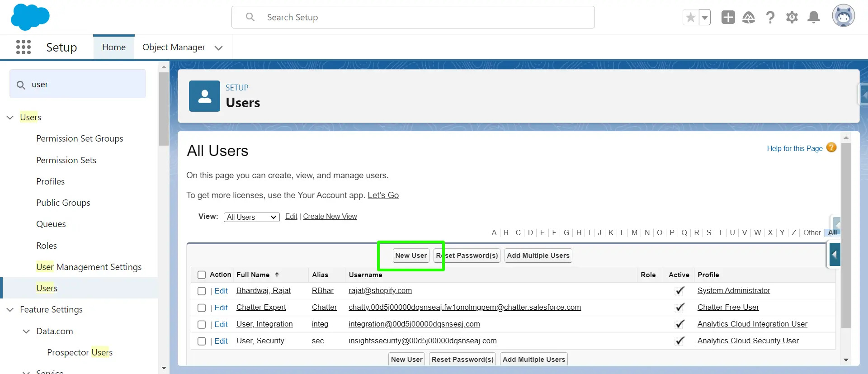Viewport: 868px width, 374px height.
Task: Open the Trailhead guidance icon
Action: point(749,17)
